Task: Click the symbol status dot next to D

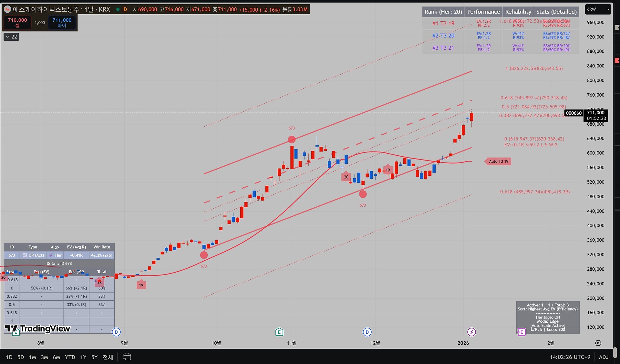Action: pos(118,9)
